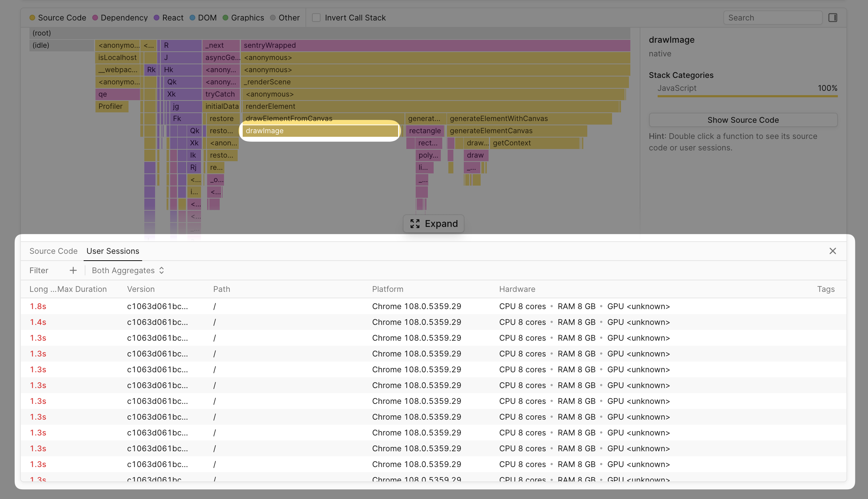The height and width of the screenshot is (499, 868).
Task: Click the Dependency pink legend swatch
Action: [95, 18]
